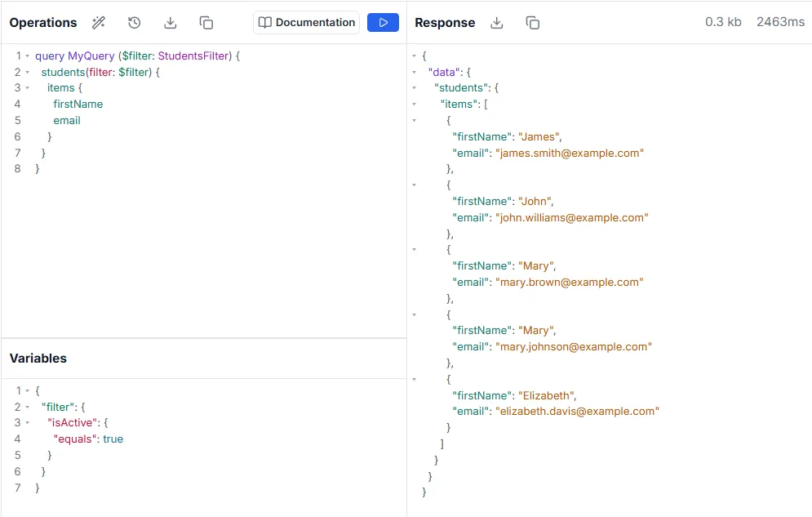Download the response JSON
Image resolution: width=812 pixels, height=517 pixels.
coord(497,23)
